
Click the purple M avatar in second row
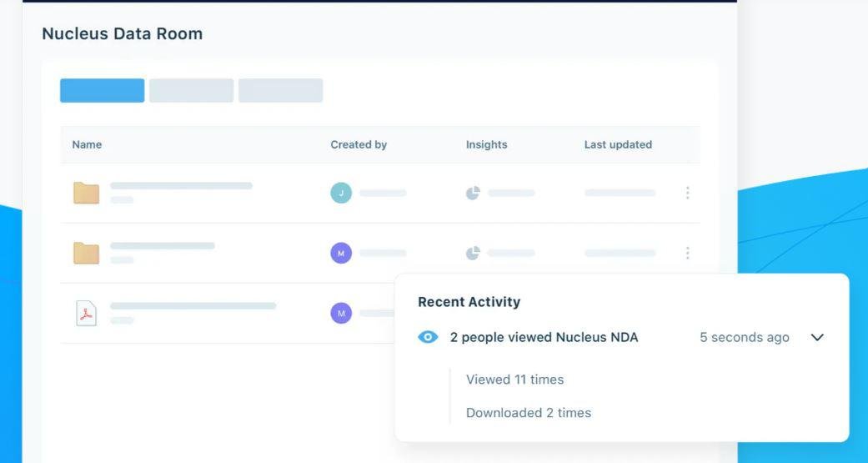tap(341, 253)
